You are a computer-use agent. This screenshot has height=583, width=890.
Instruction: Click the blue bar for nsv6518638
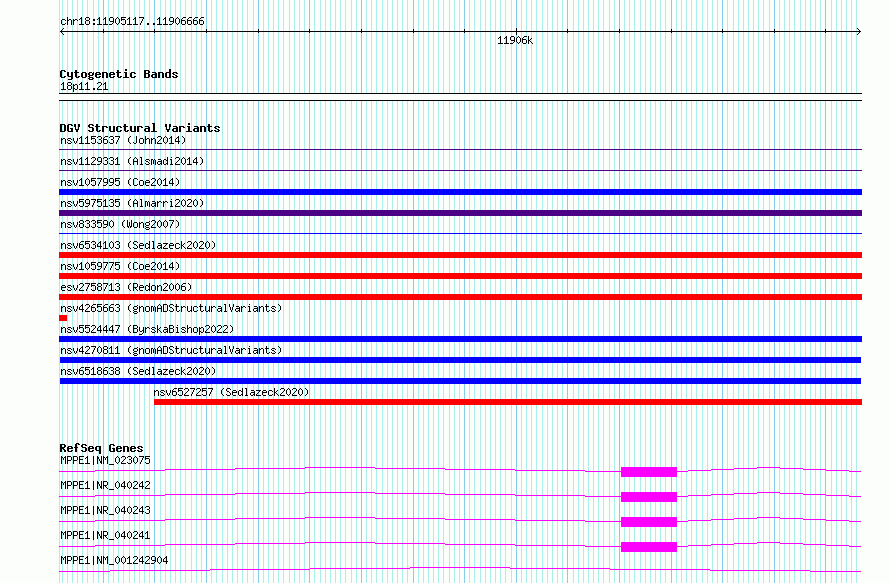[460, 381]
